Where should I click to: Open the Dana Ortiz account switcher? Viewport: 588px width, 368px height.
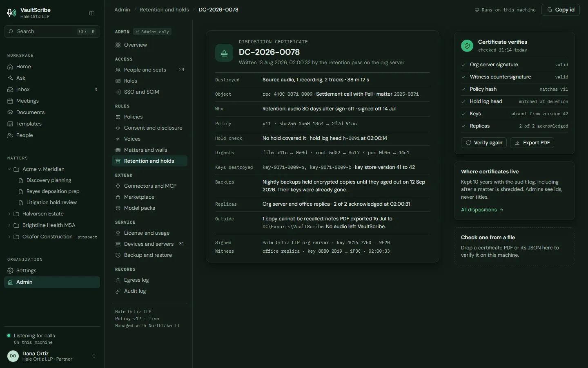pyautogui.click(x=94, y=356)
